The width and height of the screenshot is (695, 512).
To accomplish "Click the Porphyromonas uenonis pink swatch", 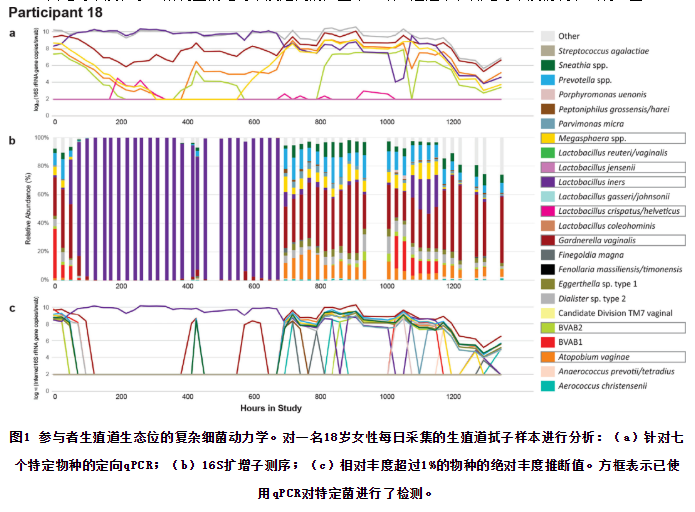I will pos(548,94).
